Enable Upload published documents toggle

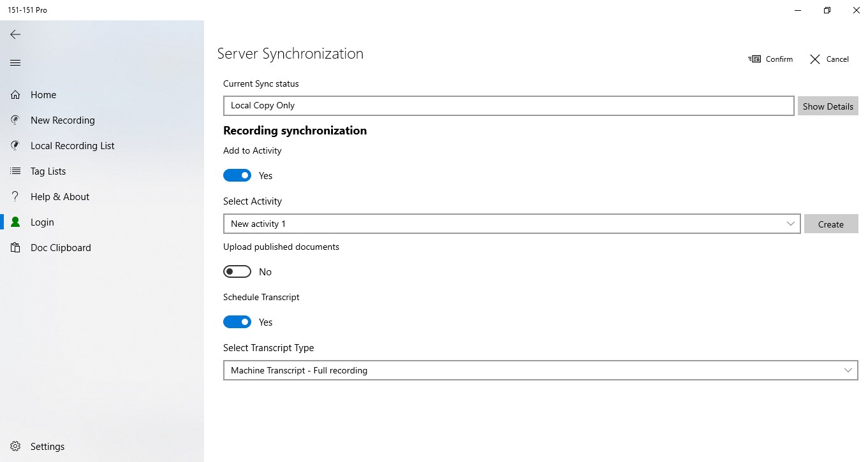(x=237, y=272)
